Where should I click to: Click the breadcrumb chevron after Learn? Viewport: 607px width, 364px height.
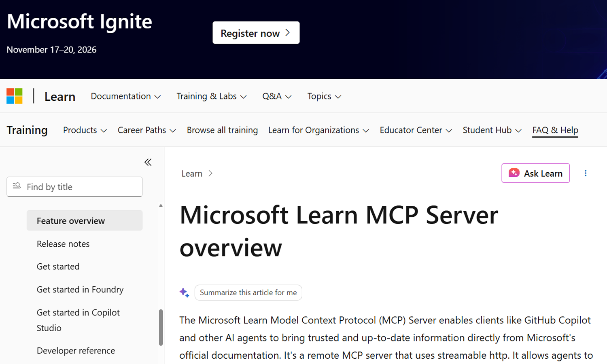click(x=210, y=174)
